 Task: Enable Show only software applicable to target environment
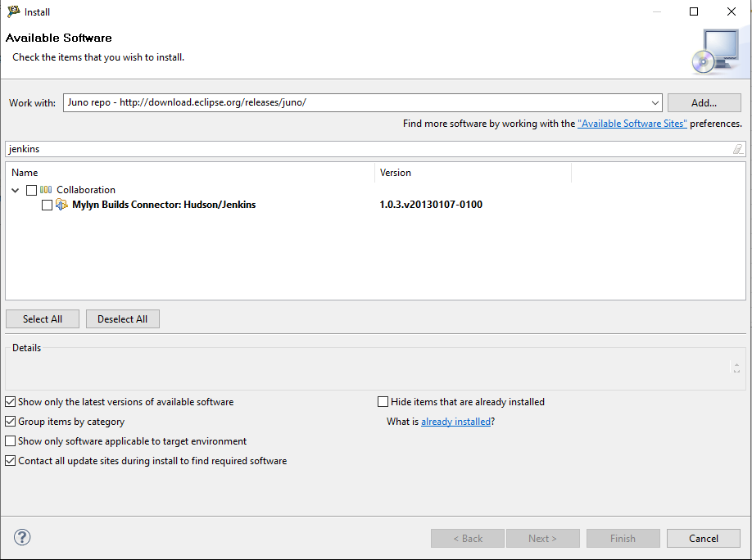[10, 441]
